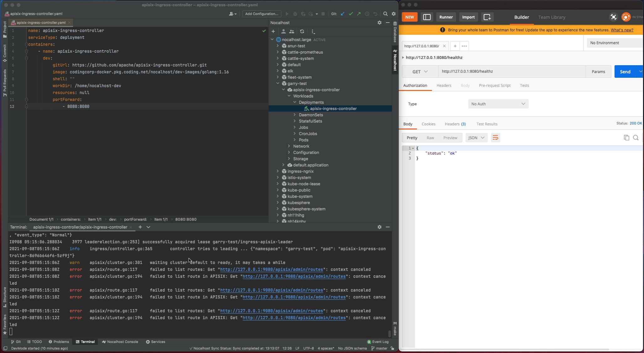Image resolution: width=644 pixels, height=353 pixels.
Task: Click the Params button in Postman request
Action: 598,71
